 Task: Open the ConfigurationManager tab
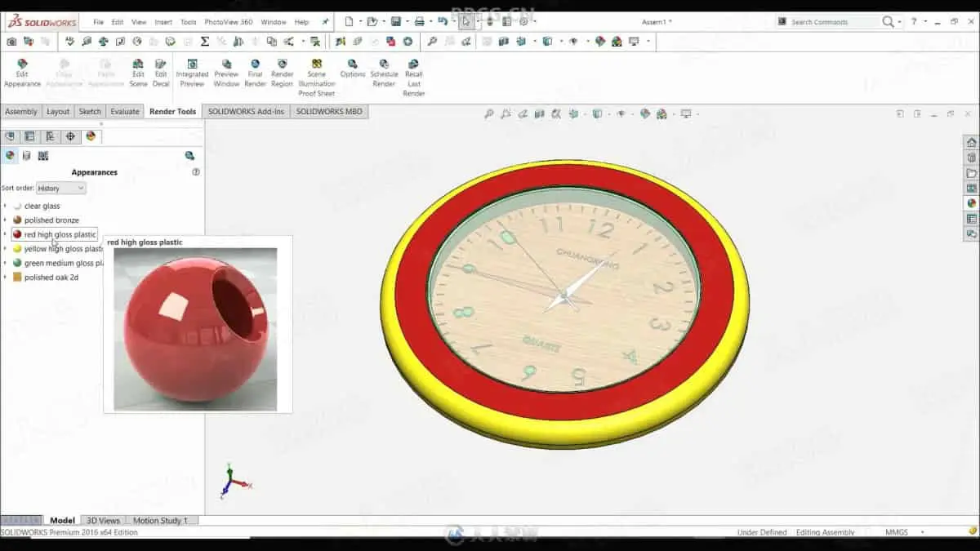pyautogui.click(x=50, y=136)
